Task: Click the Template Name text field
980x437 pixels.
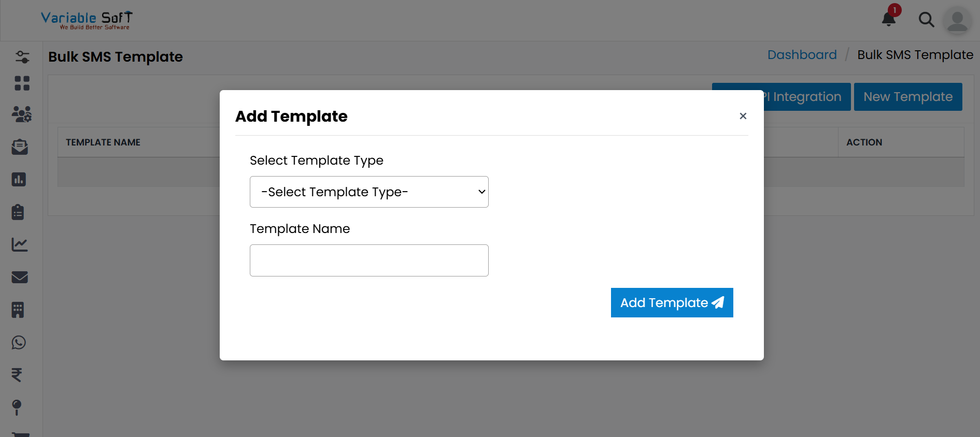Action: click(369, 260)
